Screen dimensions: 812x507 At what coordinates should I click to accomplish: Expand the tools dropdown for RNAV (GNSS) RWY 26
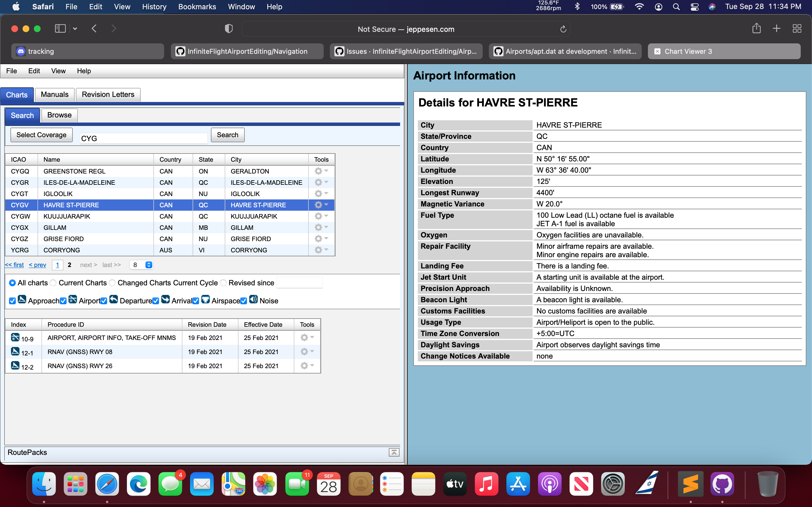[312, 366]
